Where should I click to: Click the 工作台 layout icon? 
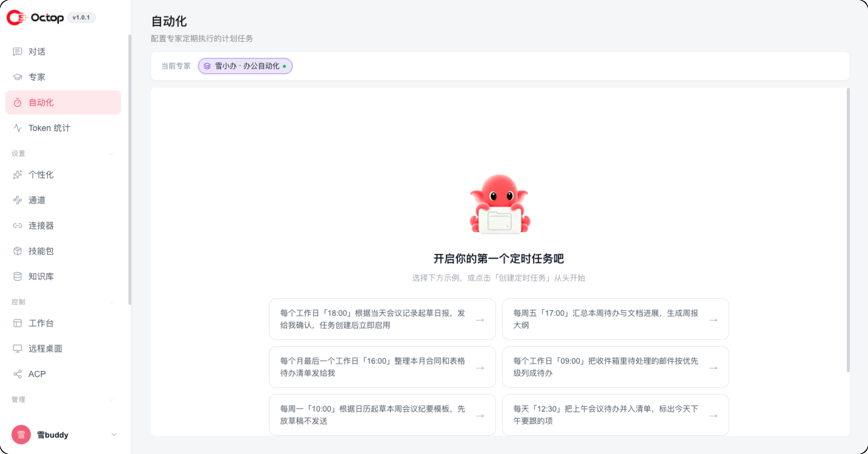pos(18,323)
